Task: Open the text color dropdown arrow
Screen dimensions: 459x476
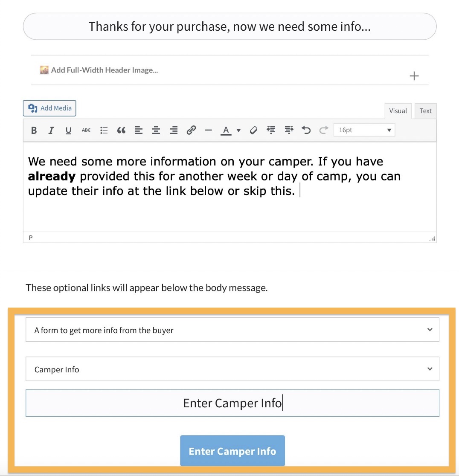Action: click(x=238, y=131)
